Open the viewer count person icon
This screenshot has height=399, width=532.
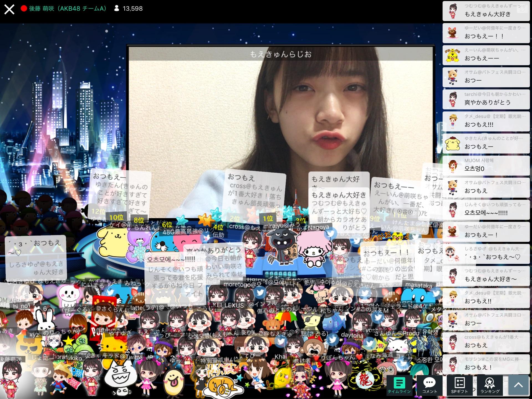coord(117,8)
